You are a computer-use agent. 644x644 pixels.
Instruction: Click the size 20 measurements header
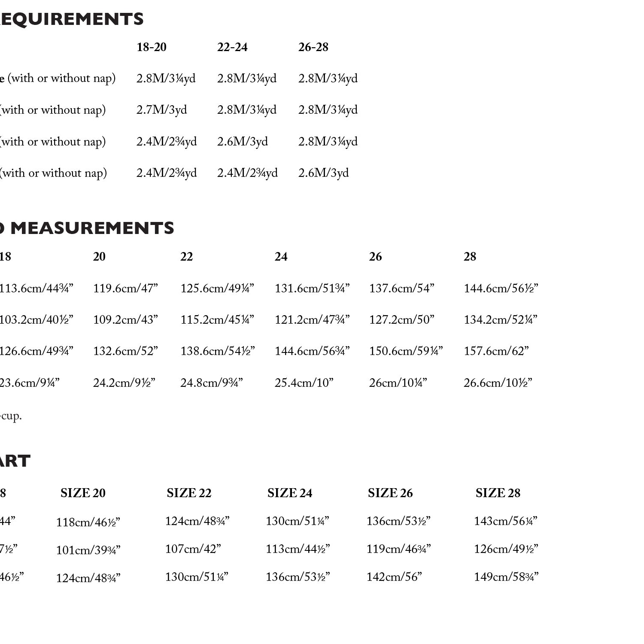pyautogui.click(x=99, y=257)
